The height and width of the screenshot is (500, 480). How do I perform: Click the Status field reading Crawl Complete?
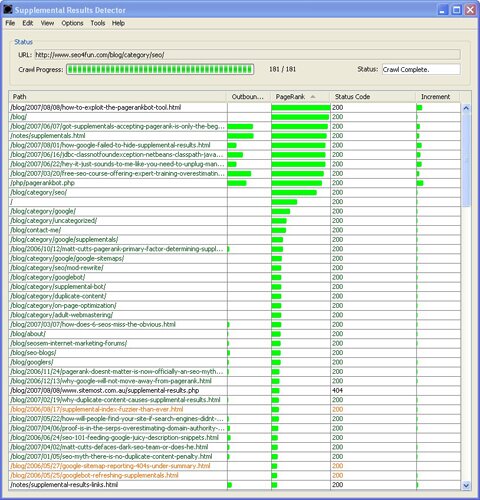point(421,69)
